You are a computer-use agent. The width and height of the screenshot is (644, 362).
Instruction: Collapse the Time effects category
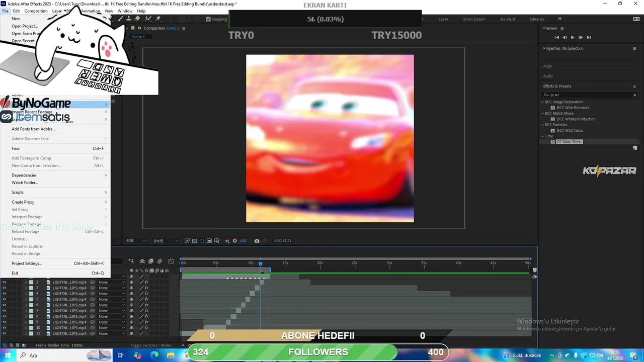coord(543,136)
